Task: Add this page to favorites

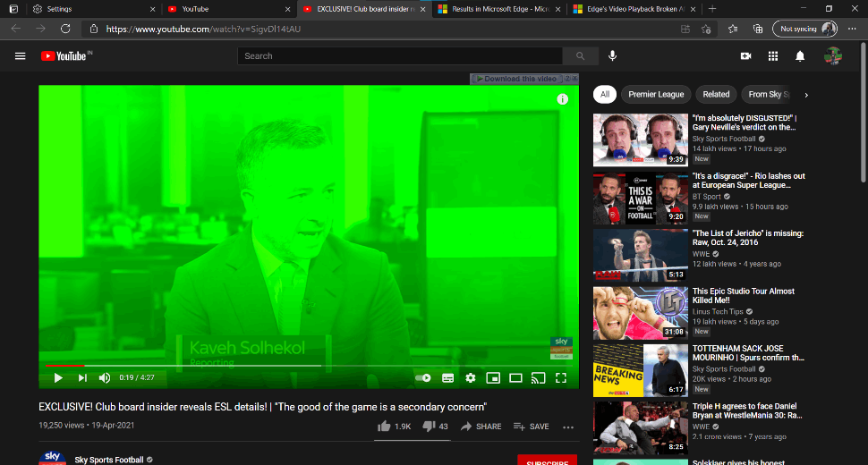Action: 706,29
